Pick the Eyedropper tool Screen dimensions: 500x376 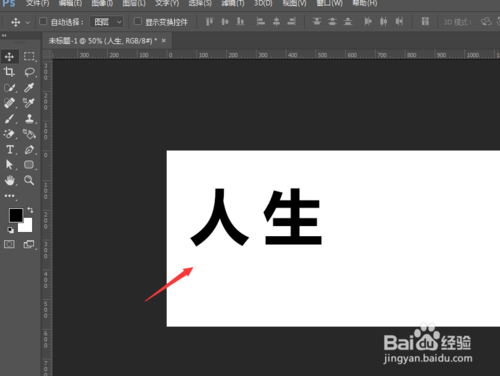coord(29,87)
